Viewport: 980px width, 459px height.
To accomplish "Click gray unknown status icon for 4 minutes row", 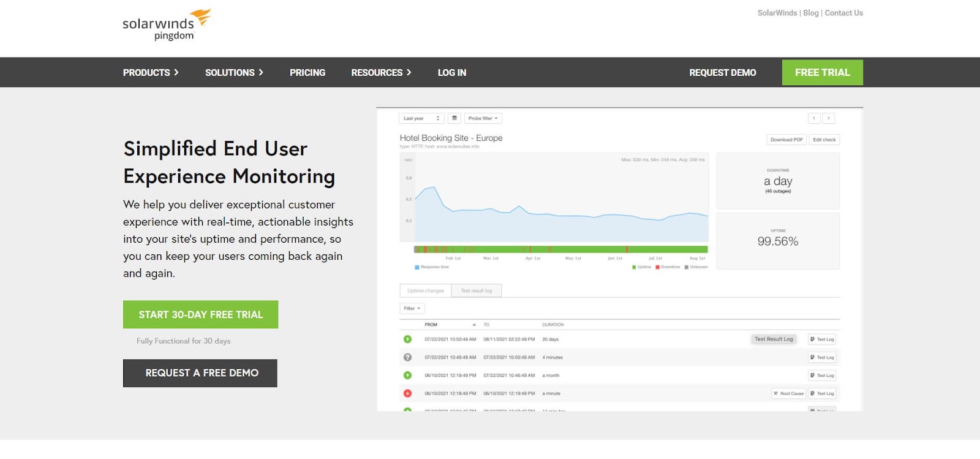I will [x=407, y=357].
